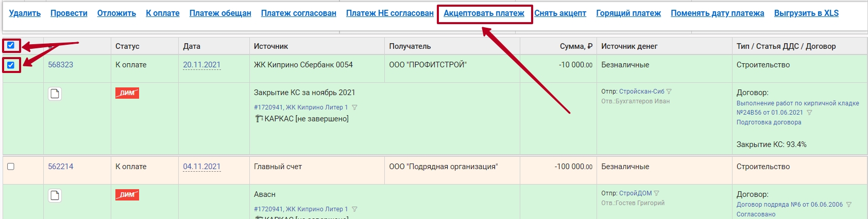
Task: Click red ДИМ badge under payment 562214
Action: click(x=127, y=195)
